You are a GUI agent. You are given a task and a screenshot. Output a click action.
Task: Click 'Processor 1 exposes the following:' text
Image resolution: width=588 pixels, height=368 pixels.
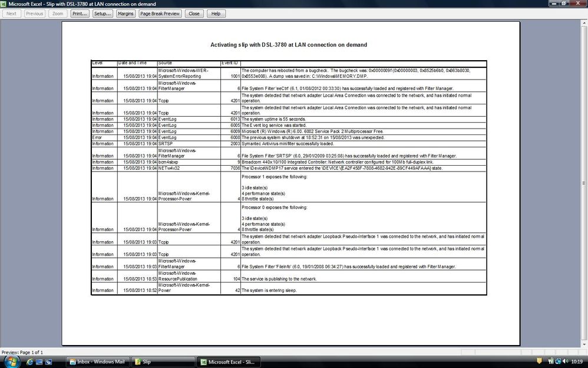pyautogui.click(x=274, y=176)
